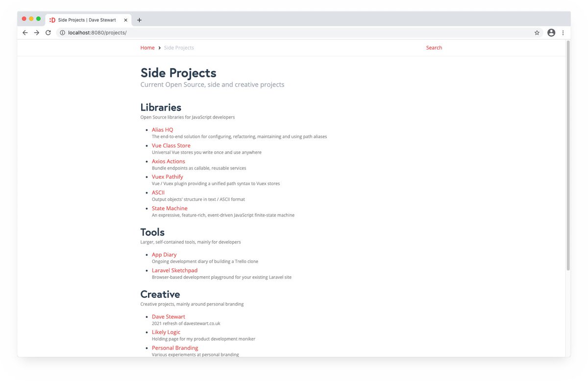The height and width of the screenshot is (381, 588).
Task: Click 'Larger, self-contained tools, mainly for developers' text
Action: pyautogui.click(x=191, y=242)
